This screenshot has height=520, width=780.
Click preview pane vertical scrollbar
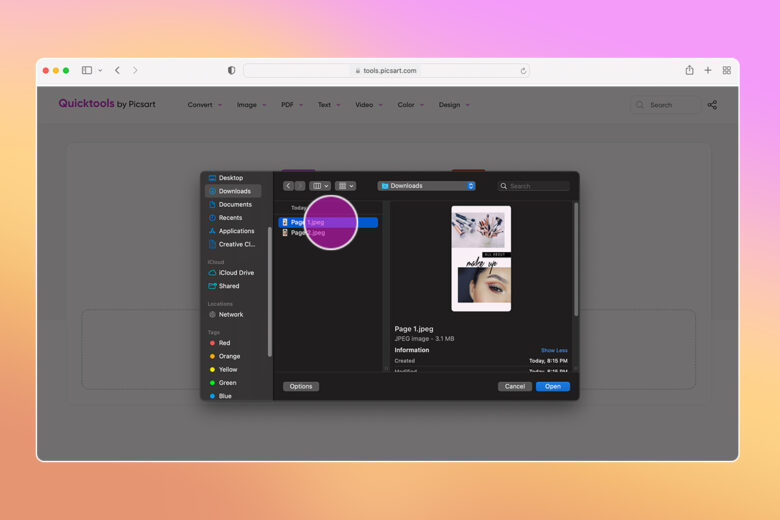point(576,259)
